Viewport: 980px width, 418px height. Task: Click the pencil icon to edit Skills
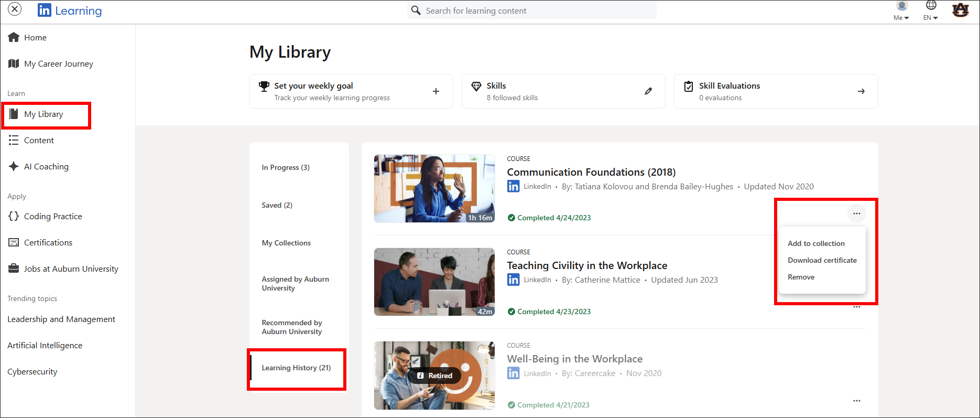648,91
